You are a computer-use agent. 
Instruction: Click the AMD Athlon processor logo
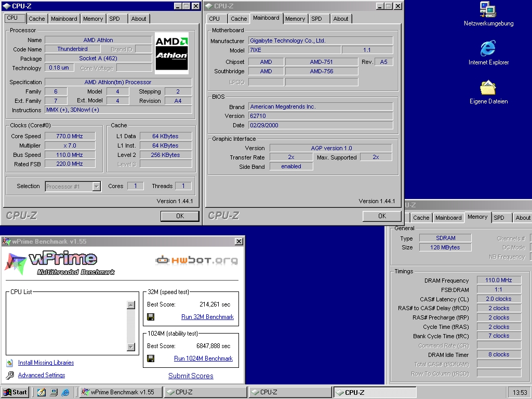pos(171,54)
